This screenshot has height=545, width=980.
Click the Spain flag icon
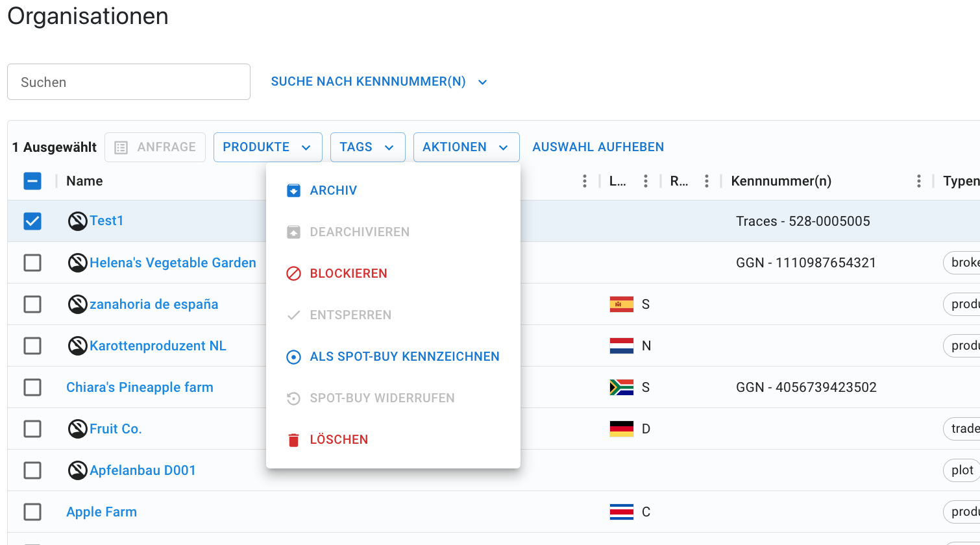click(x=622, y=304)
